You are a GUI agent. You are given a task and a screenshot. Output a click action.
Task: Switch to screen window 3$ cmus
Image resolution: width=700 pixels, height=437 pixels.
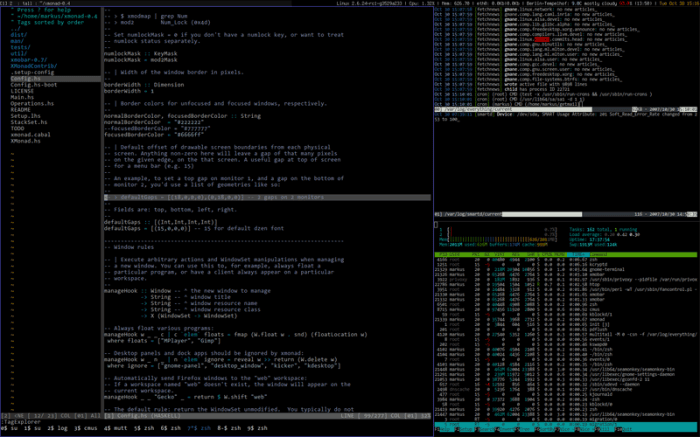click(85, 428)
